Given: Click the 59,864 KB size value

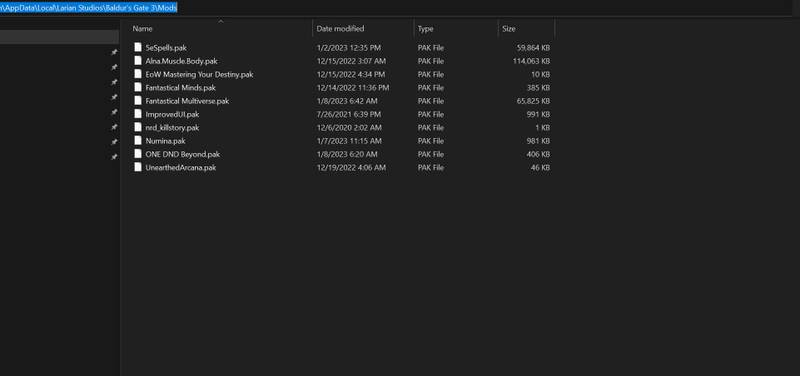Looking at the screenshot, I should click(x=533, y=48).
